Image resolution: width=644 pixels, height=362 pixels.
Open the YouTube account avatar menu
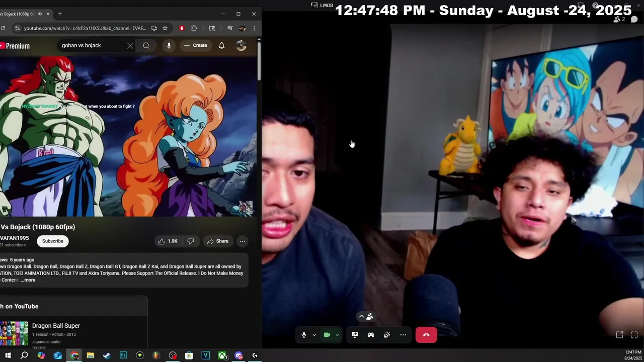pyautogui.click(x=241, y=45)
